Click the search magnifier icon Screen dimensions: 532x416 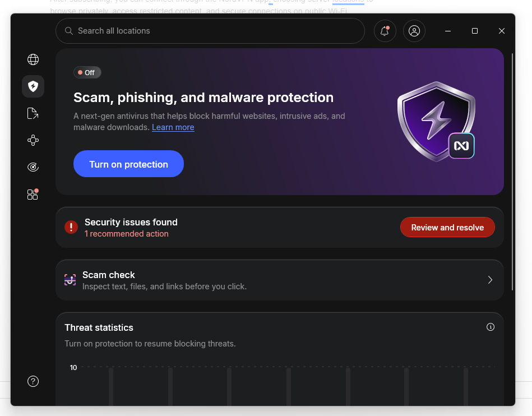[x=69, y=31]
